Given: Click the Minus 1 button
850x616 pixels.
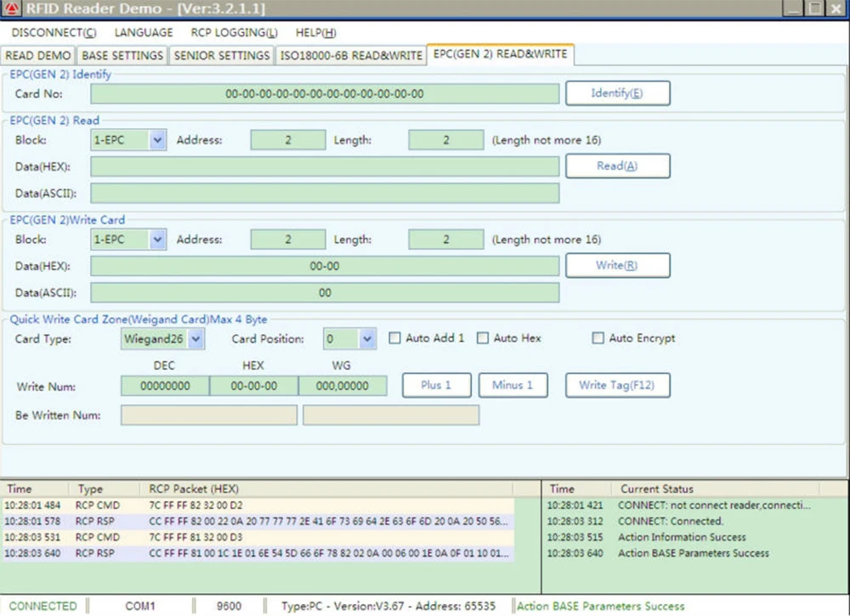Looking at the screenshot, I should click(x=513, y=385).
